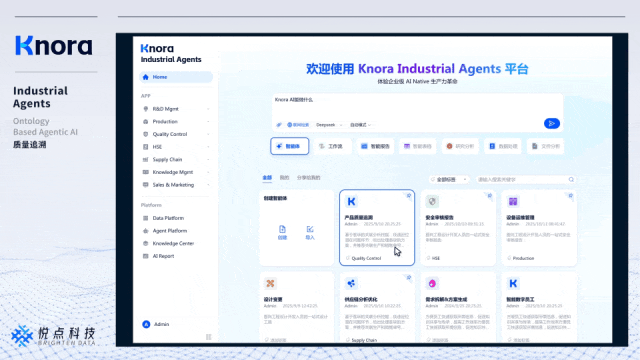Click the HSE tag on safety card
Viewport: 640px width, 360px height.
pyautogui.click(x=433, y=258)
